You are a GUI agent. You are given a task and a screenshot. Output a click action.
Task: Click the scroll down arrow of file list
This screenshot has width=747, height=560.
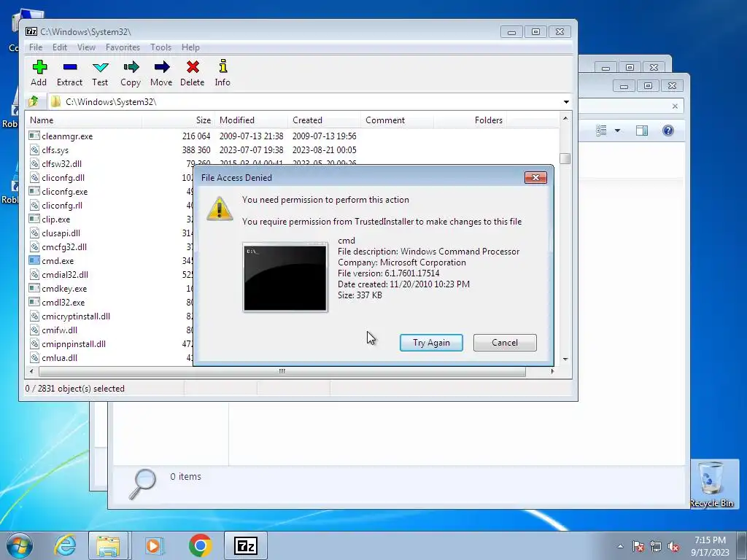(565, 359)
